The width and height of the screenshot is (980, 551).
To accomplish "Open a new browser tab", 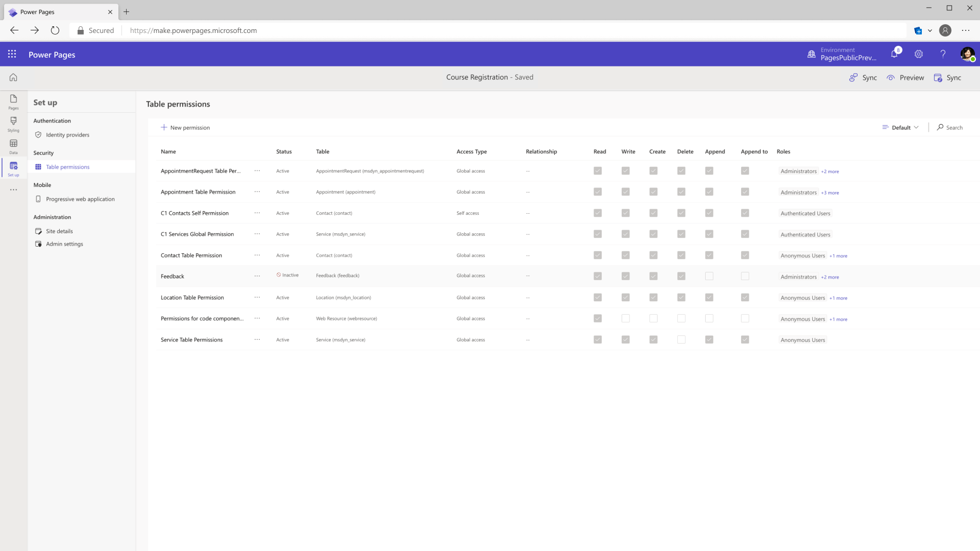I will [x=126, y=12].
